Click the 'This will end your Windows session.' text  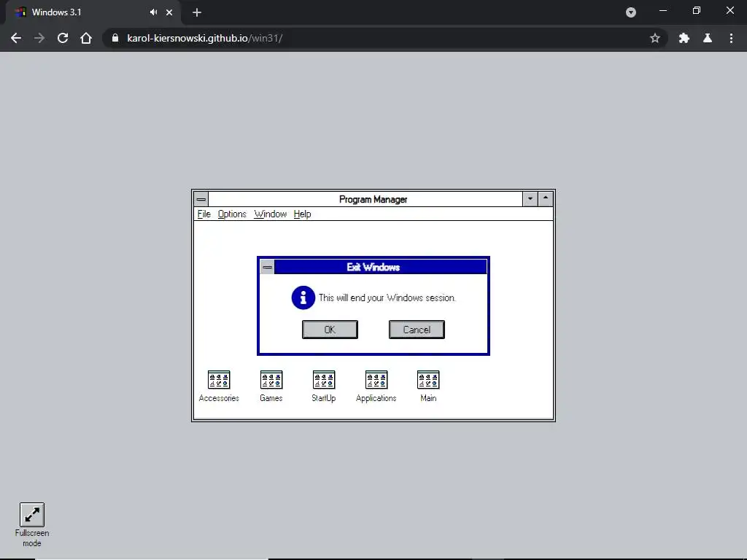pos(387,297)
